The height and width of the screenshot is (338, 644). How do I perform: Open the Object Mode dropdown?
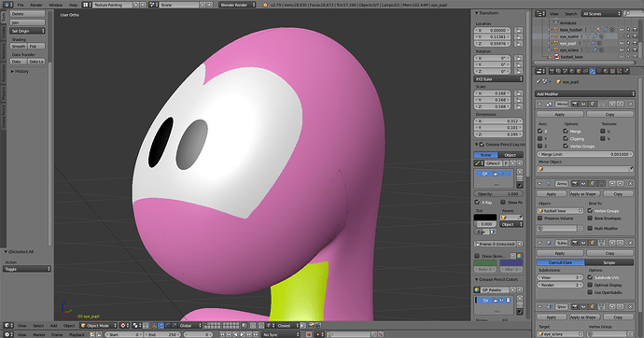99,325
